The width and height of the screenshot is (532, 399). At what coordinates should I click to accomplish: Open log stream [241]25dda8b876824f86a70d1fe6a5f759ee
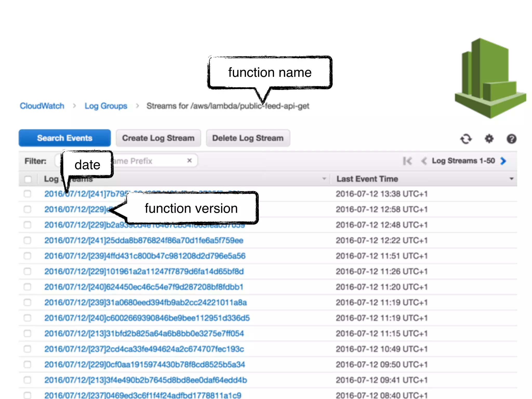[x=144, y=240]
